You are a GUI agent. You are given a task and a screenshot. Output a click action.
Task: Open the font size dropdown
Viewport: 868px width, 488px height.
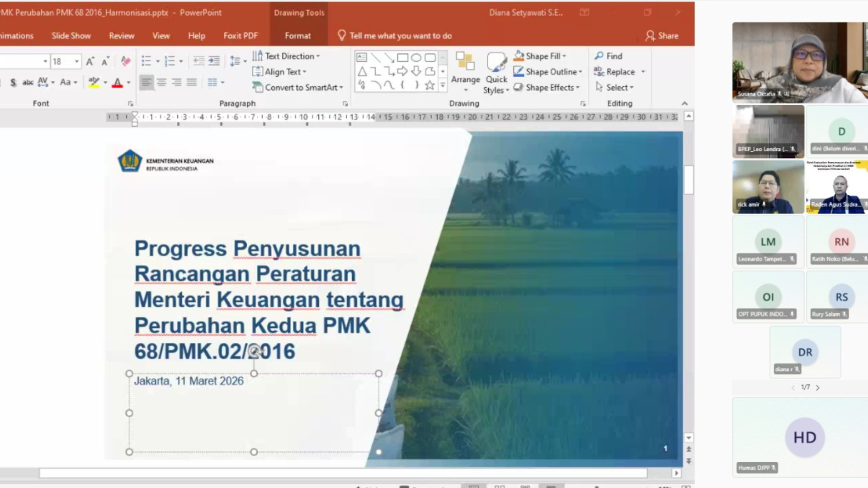pos(76,61)
